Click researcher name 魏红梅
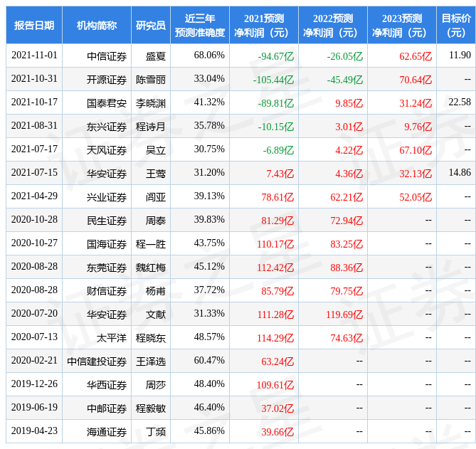 pos(151,268)
